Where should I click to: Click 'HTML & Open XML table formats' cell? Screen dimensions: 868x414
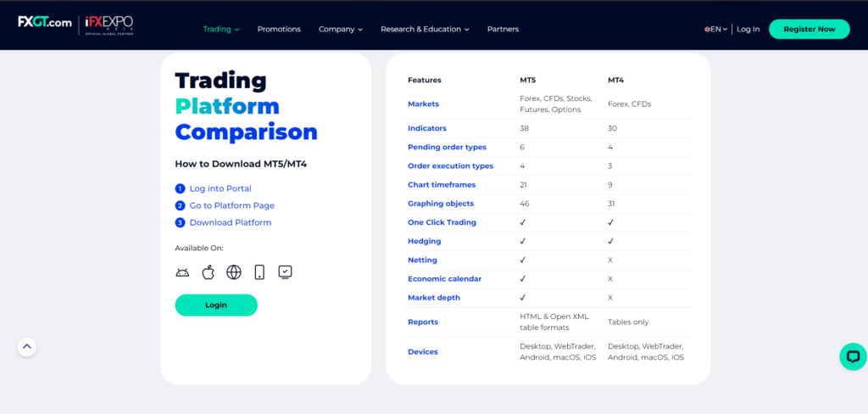554,322
